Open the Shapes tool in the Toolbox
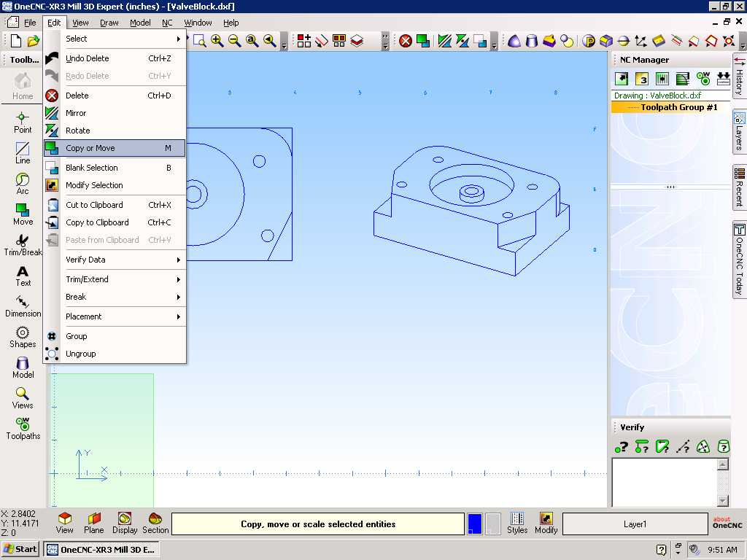The image size is (747, 560). click(23, 337)
